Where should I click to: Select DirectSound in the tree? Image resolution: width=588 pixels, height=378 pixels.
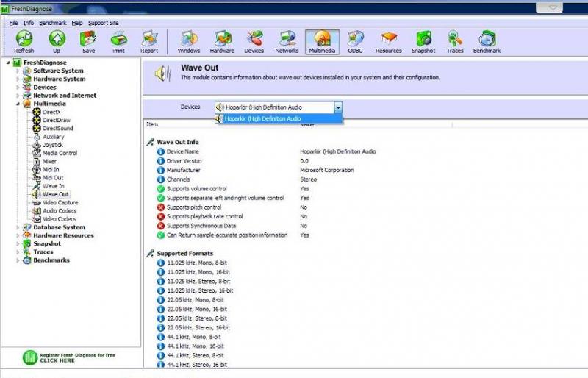(x=57, y=128)
